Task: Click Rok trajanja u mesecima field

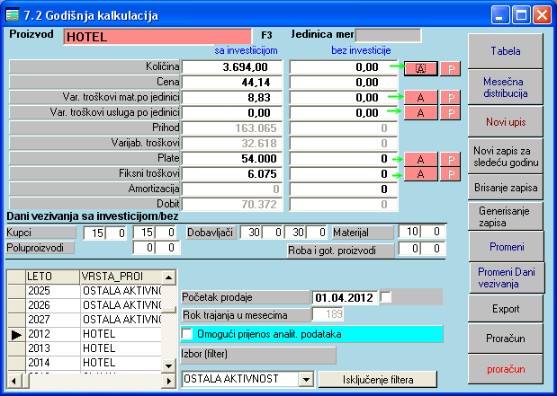Action: tap(328, 314)
